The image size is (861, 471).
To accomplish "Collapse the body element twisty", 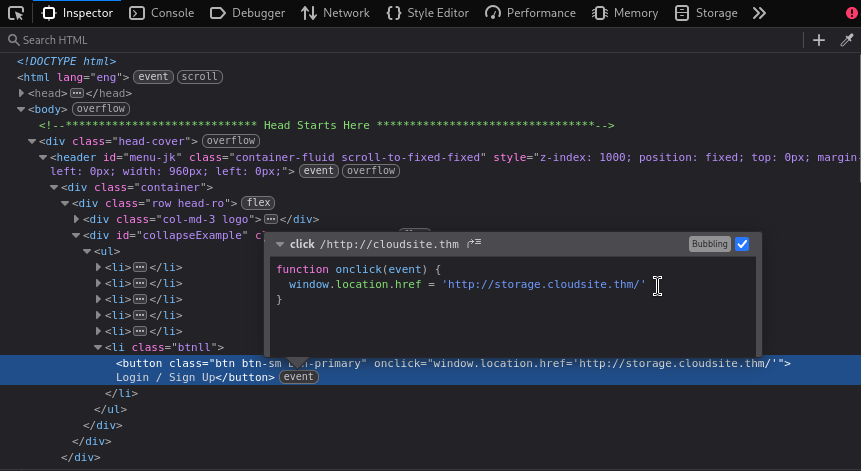I will pos(21,109).
